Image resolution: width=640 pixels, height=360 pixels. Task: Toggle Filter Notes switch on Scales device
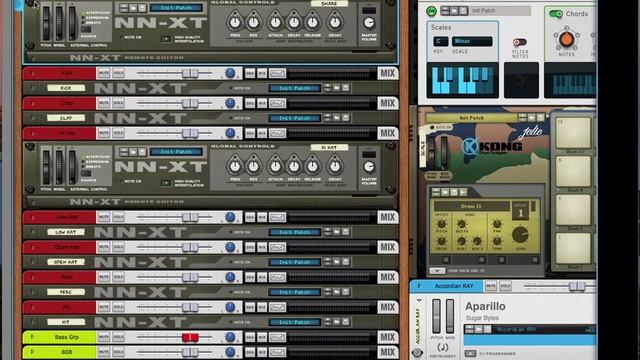click(x=520, y=42)
